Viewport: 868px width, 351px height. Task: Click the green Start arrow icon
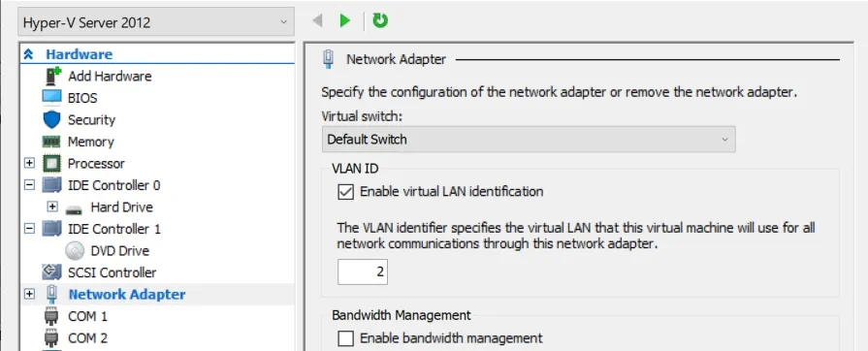tap(345, 21)
